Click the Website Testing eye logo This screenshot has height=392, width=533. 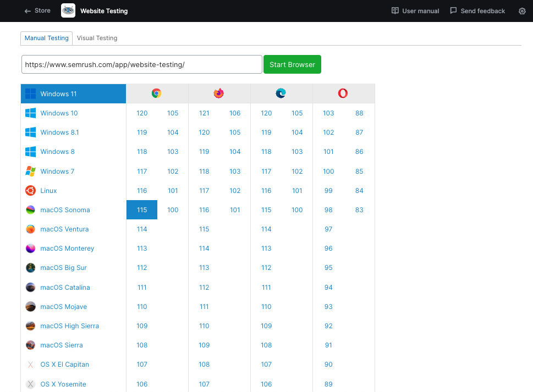tap(68, 10)
